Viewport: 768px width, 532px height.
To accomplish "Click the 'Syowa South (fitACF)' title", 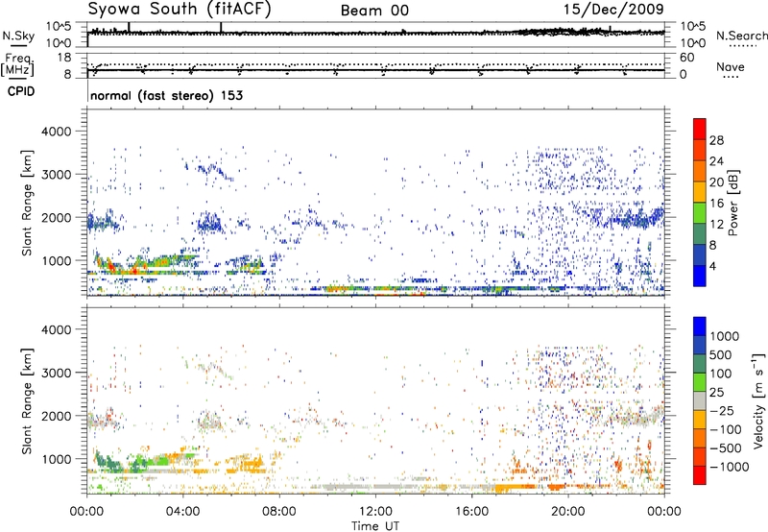I will point(180,10).
